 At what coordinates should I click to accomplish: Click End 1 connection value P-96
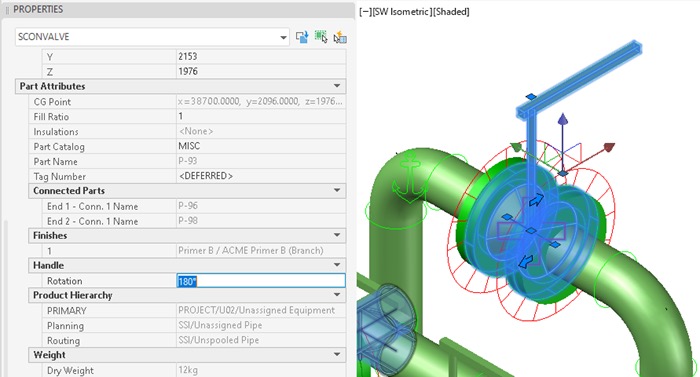tap(188, 206)
